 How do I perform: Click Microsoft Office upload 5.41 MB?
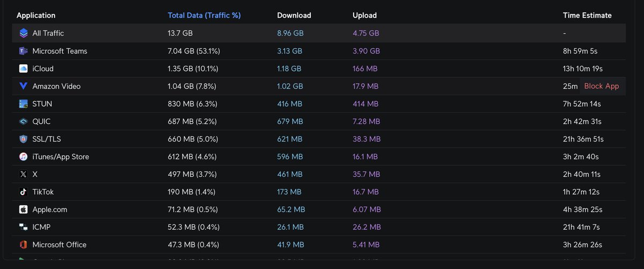click(366, 245)
